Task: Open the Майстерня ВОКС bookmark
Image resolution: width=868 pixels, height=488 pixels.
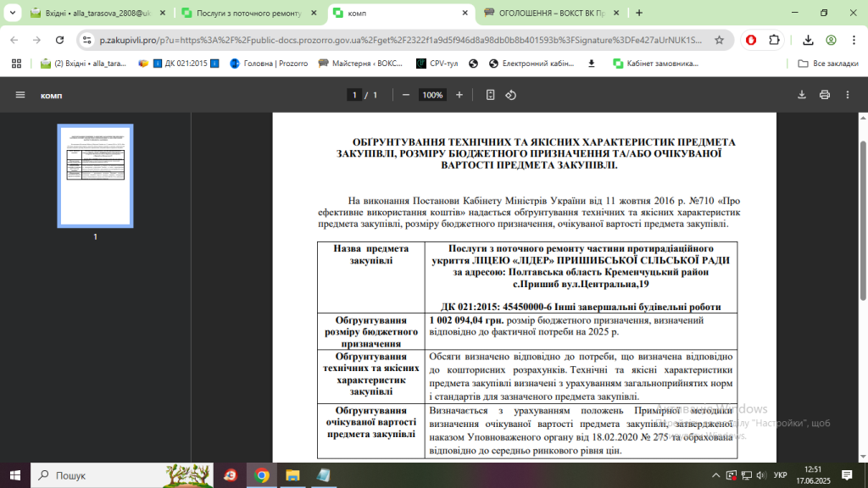Action: pyautogui.click(x=361, y=64)
